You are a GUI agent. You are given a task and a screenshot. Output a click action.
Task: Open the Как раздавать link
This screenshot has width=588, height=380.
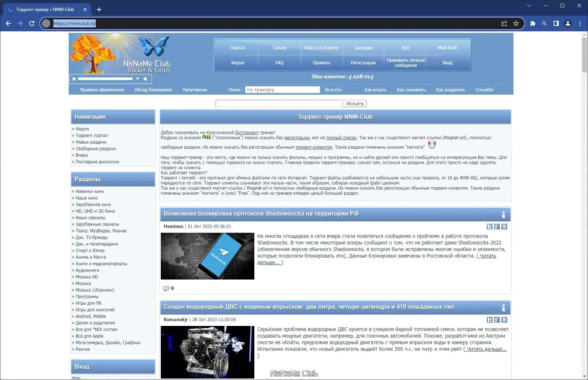[x=451, y=90]
